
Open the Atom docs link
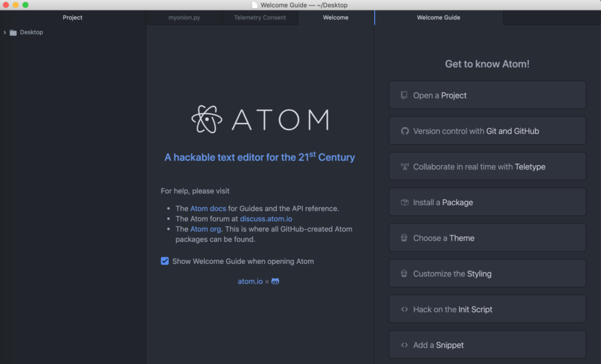point(208,209)
